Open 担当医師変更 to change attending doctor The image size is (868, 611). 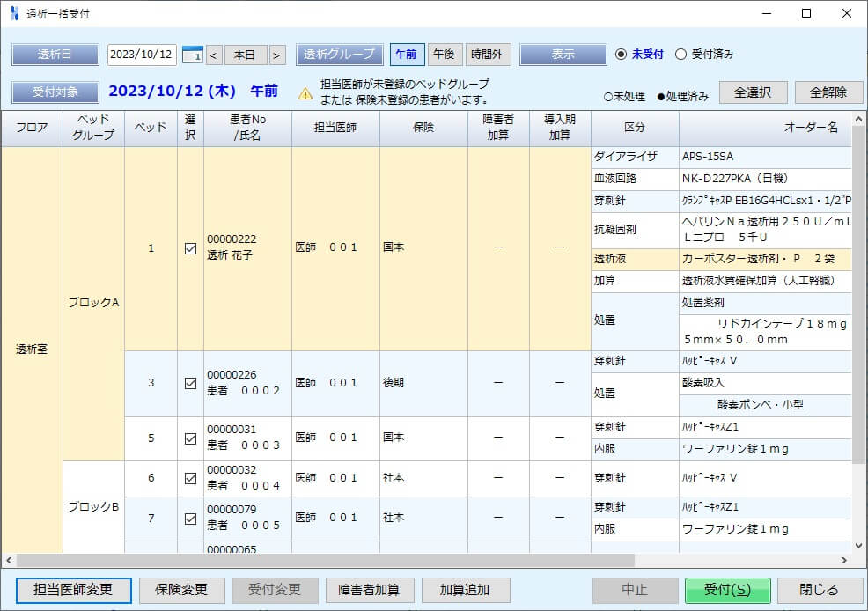click(x=72, y=591)
